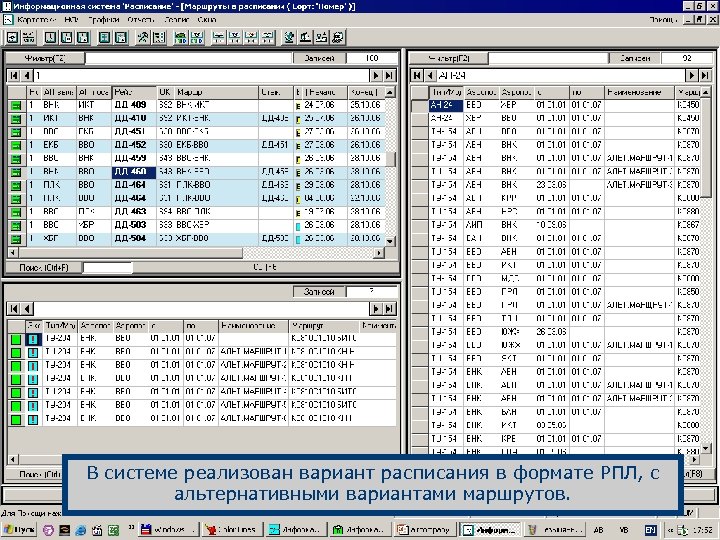Open the НСИ menu
The width and height of the screenshot is (720, 540).
click(x=72, y=20)
